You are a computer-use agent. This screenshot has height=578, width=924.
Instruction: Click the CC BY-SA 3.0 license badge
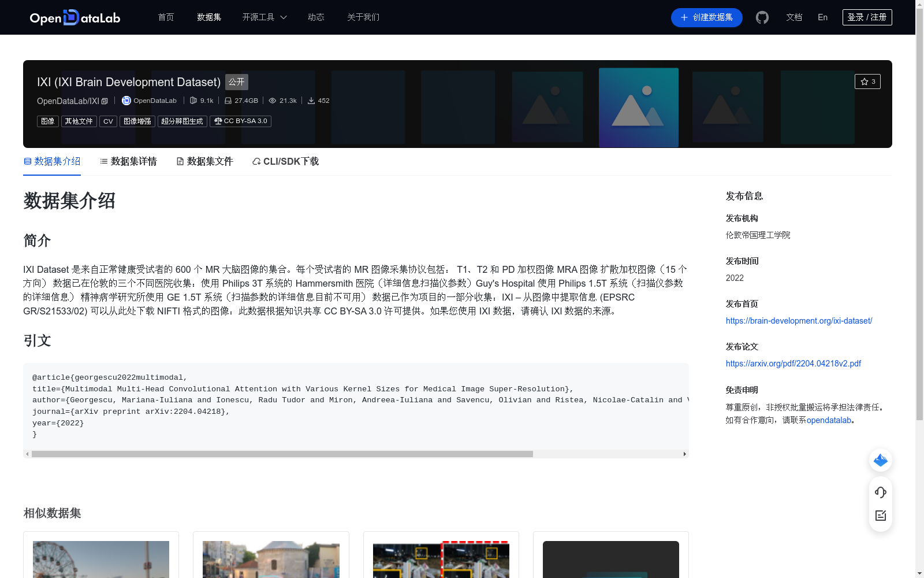[240, 121]
